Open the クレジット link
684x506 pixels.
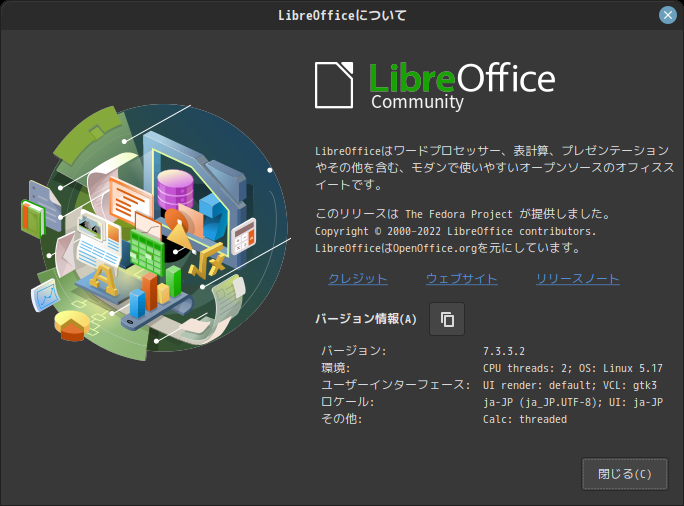[358, 279]
